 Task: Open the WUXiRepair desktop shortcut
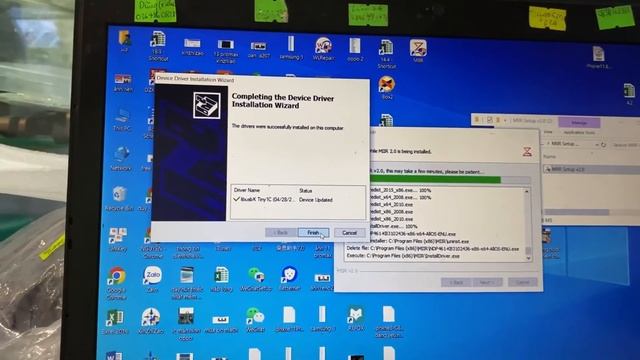coord(324,49)
